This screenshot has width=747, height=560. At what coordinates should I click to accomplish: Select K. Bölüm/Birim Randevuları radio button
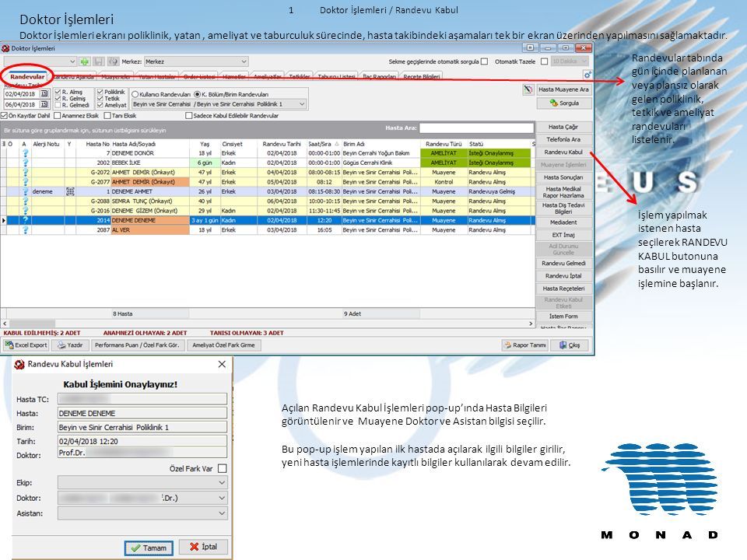pos(197,94)
